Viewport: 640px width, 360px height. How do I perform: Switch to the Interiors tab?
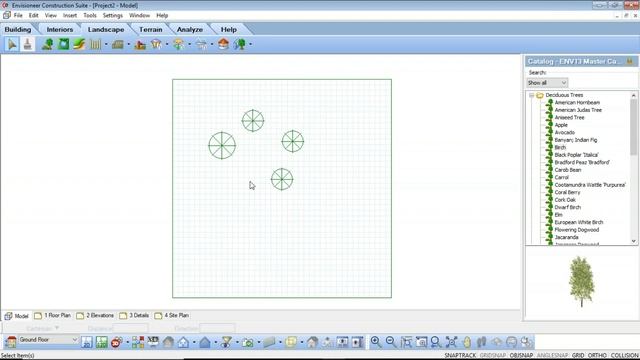coord(60,29)
